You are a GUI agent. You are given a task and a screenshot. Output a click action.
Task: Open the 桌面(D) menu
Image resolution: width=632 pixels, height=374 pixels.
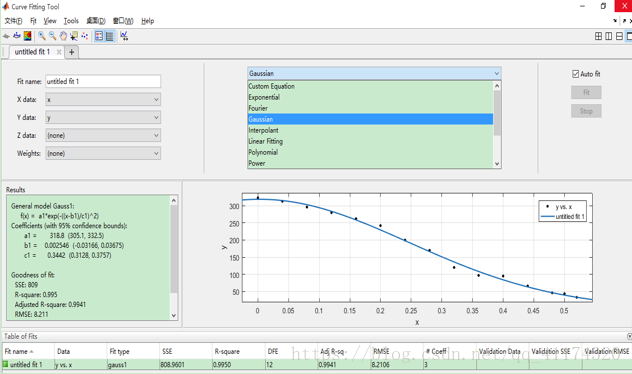point(96,21)
